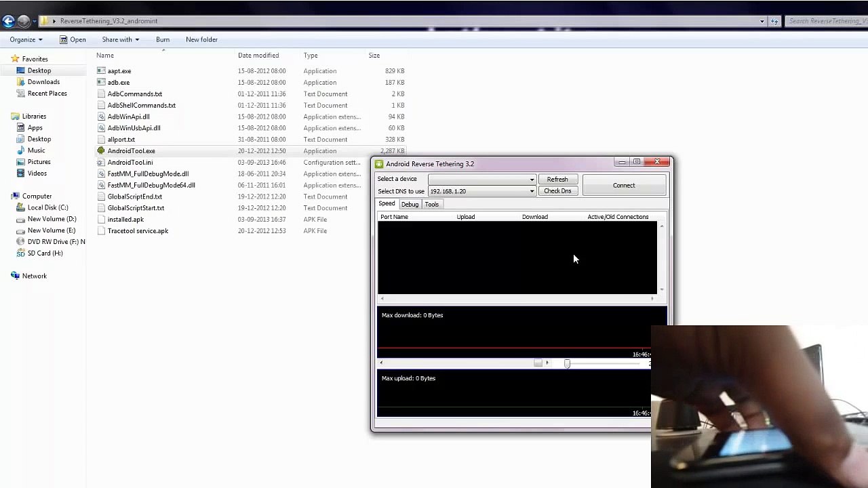868x488 pixels.
Task: Click the Refresh button
Action: [x=557, y=180]
